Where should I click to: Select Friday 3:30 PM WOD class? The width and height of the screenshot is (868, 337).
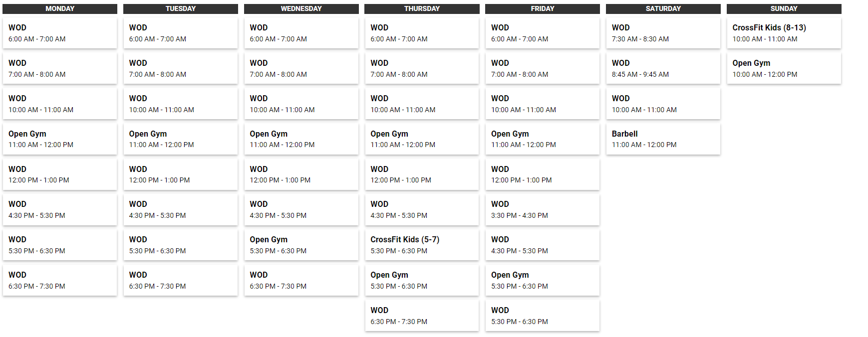(543, 209)
